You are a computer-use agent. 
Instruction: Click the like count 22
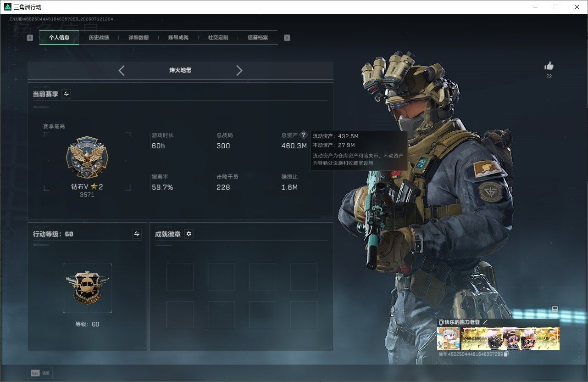[549, 76]
